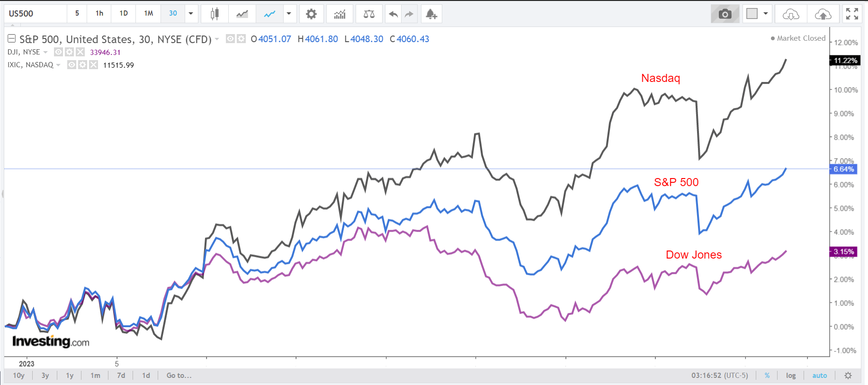
Task: Set range to 3y
Action: (x=45, y=376)
